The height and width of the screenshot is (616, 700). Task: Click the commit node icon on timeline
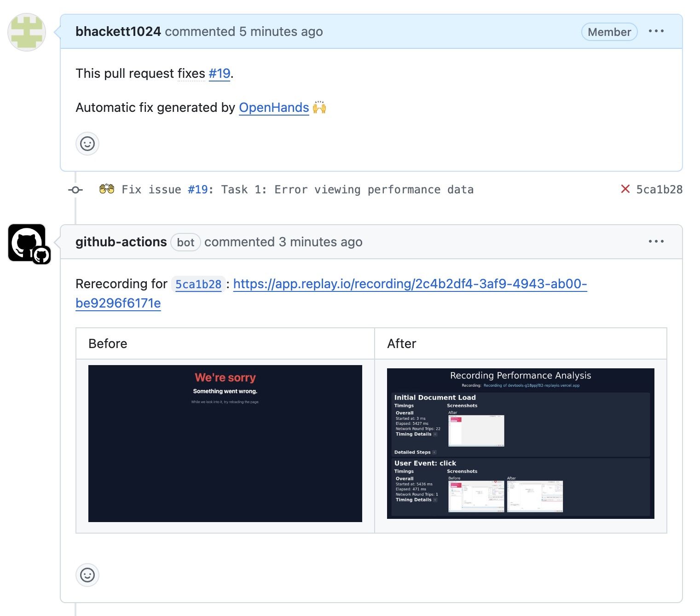click(x=75, y=190)
